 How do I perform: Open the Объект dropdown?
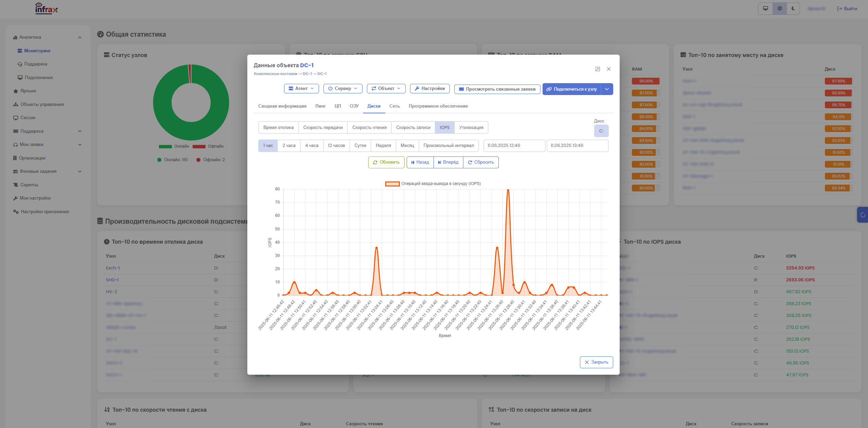tap(386, 89)
